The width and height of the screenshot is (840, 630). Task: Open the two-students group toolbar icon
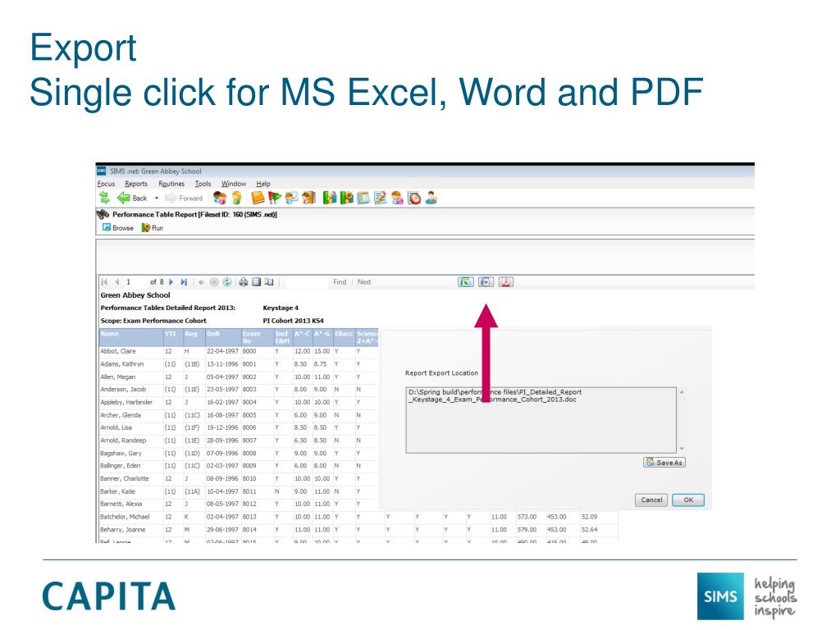(220, 198)
